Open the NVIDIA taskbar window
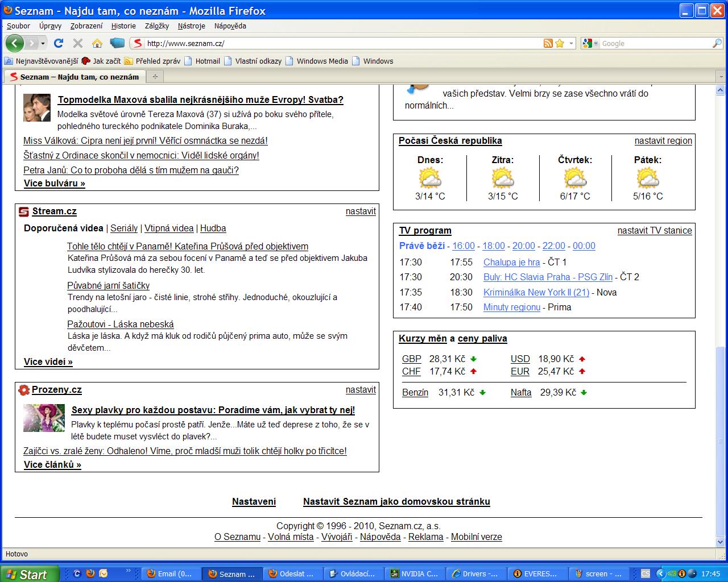Viewport: 728px width, 582px height. [414, 573]
